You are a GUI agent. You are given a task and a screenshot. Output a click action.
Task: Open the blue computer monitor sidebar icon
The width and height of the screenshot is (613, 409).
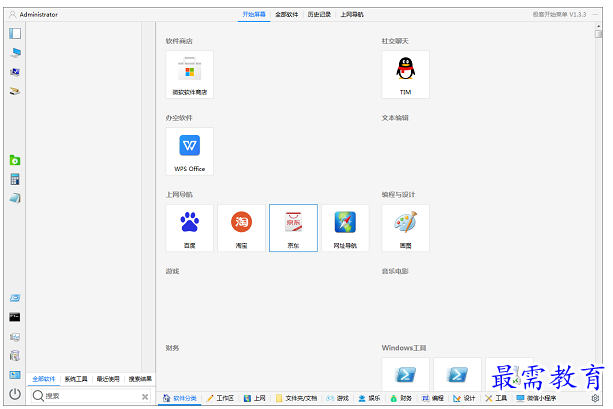click(x=15, y=52)
